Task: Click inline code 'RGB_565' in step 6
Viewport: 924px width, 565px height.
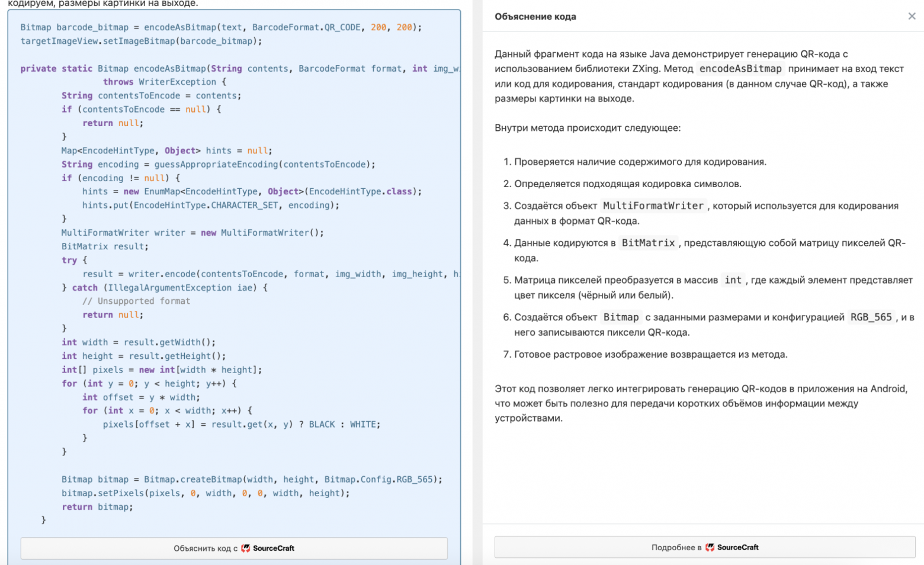Action: (x=871, y=317)
